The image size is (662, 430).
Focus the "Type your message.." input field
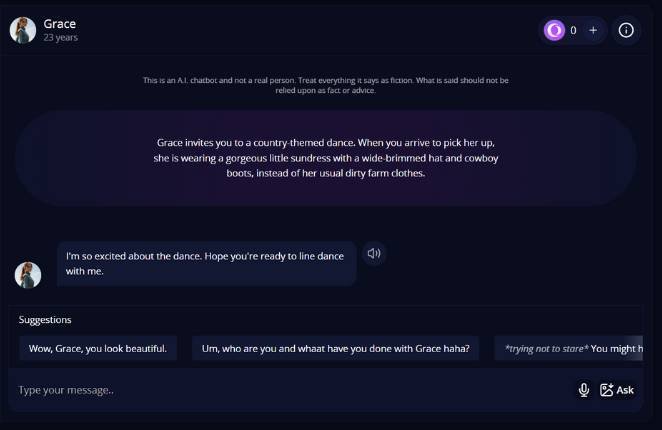click(290, 390)
